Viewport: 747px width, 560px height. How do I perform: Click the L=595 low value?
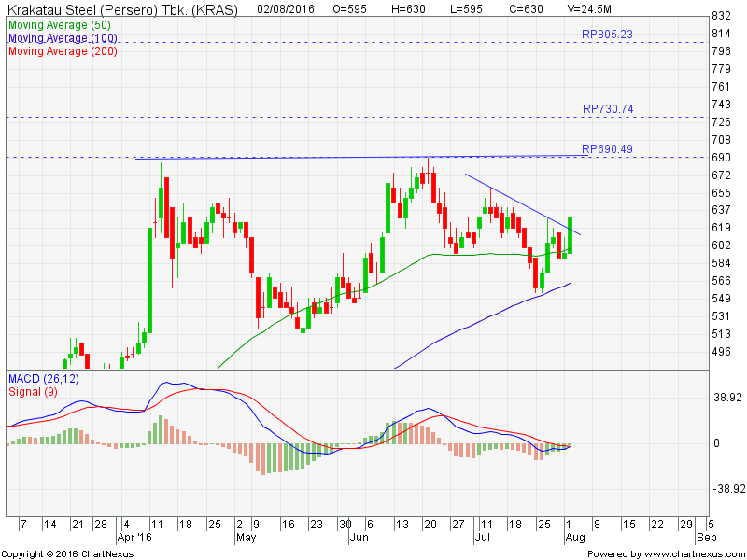click(465, 9)
